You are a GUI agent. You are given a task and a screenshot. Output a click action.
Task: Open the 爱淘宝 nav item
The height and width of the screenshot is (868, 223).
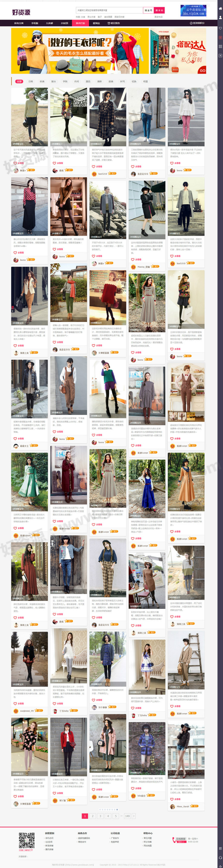97,23
